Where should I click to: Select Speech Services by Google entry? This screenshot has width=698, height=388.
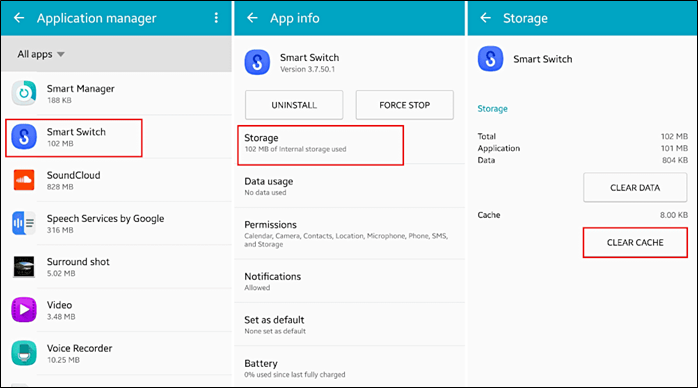point(117,223)
